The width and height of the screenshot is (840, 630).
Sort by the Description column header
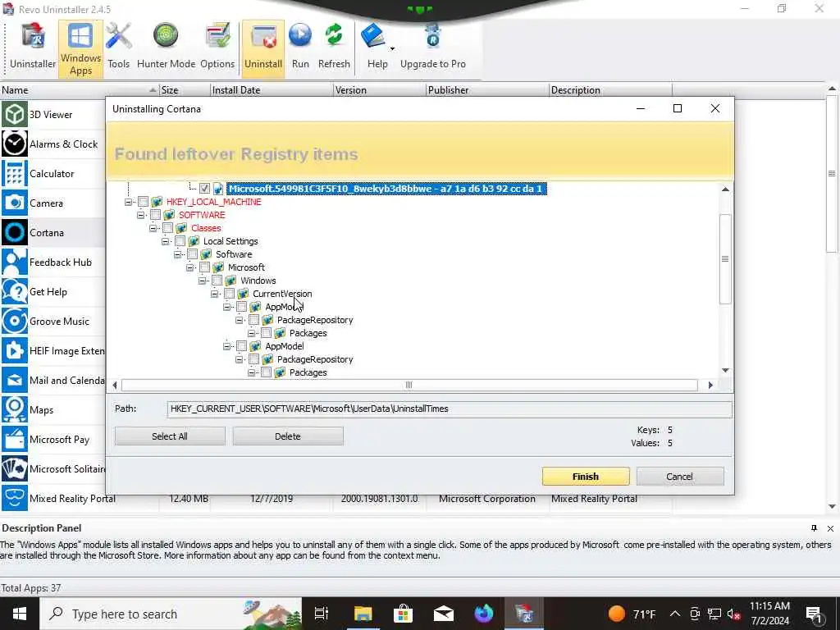coord(610,90)
